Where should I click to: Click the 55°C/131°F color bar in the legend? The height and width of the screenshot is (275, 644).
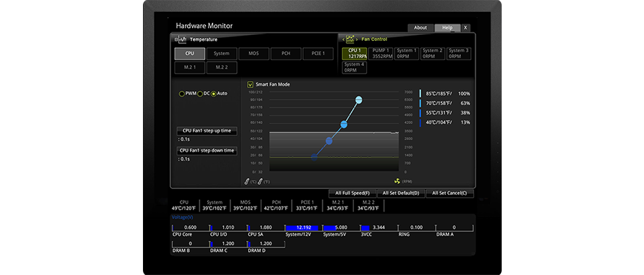[420, 113]
